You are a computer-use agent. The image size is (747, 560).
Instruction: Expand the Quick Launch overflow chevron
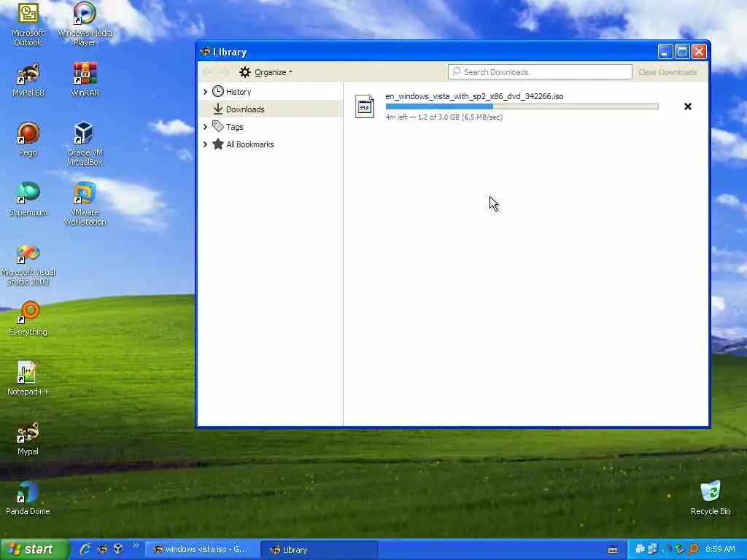coord(136,545)
